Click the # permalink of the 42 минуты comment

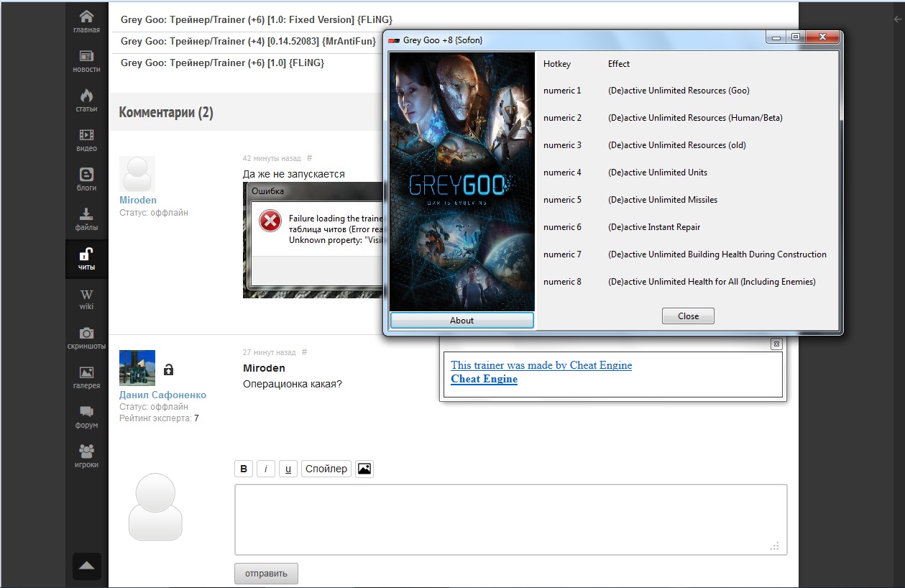pos(309,157)
